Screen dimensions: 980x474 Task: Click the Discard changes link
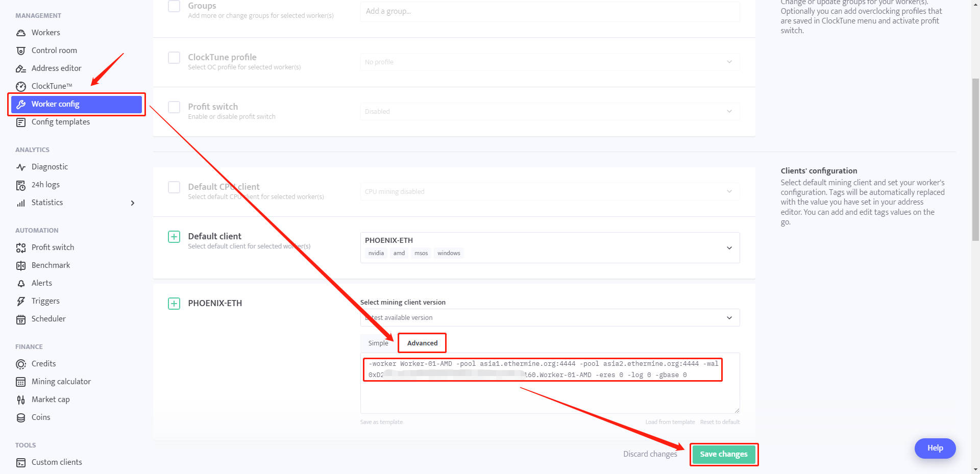pos(650,454)
